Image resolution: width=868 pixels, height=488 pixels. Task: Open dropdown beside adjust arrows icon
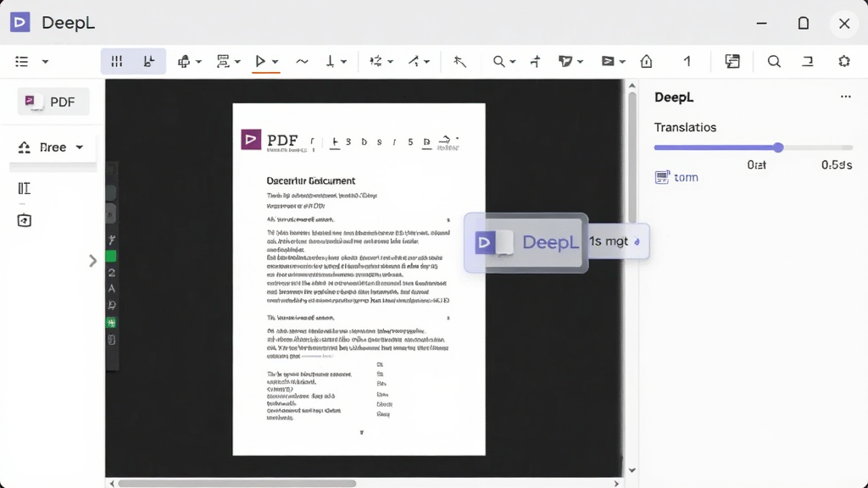(x=390, y=62)
